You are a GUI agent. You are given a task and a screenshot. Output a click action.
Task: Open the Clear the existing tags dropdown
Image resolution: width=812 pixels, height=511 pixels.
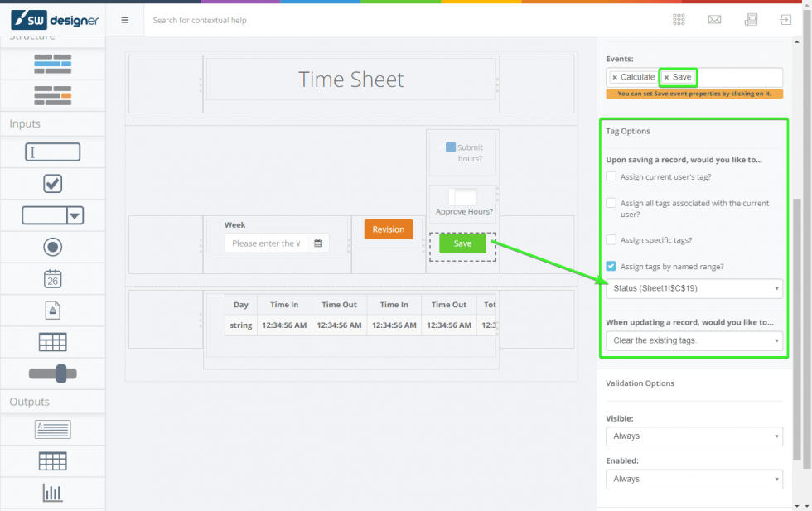694,340
